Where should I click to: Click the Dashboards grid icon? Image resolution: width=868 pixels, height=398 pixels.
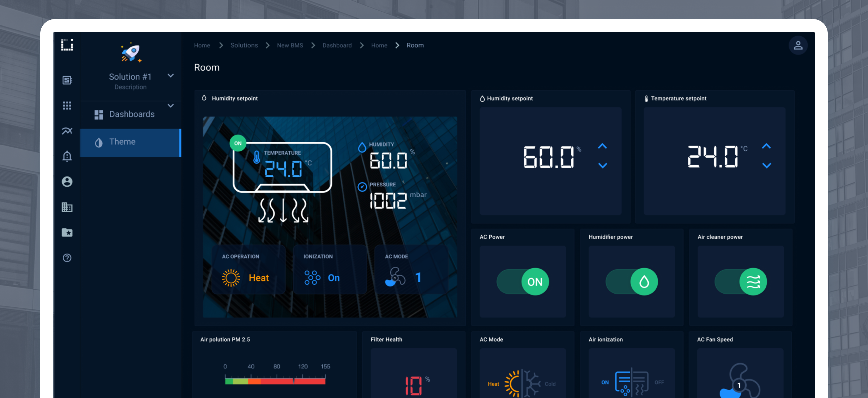[x=99, y=115]
